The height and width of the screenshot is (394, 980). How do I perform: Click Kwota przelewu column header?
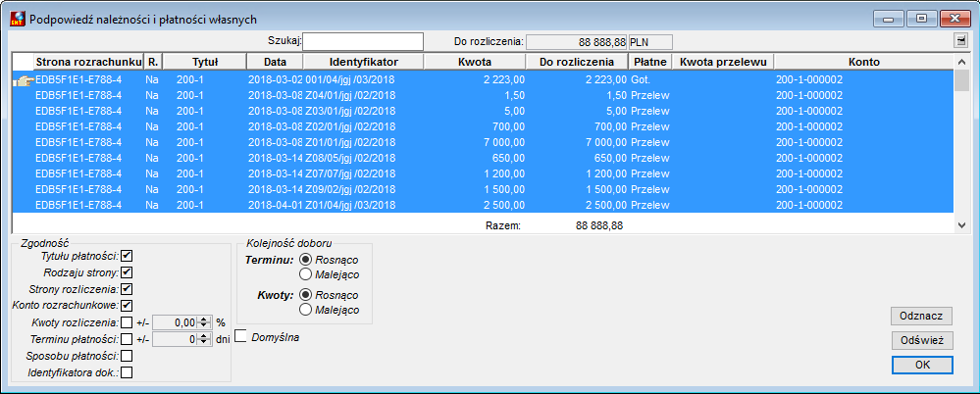pyautogui.click(x=724, y=62)
